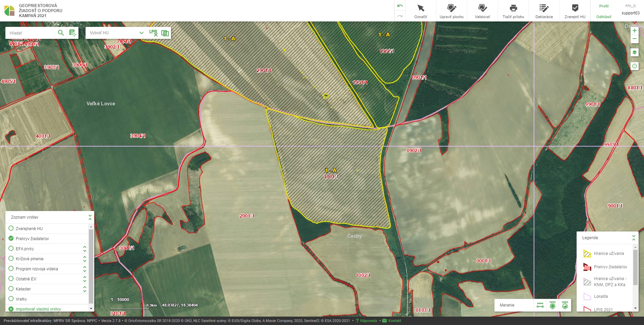
Task: Click parcel label 1001/1 on map
Action: coord(331,177)
